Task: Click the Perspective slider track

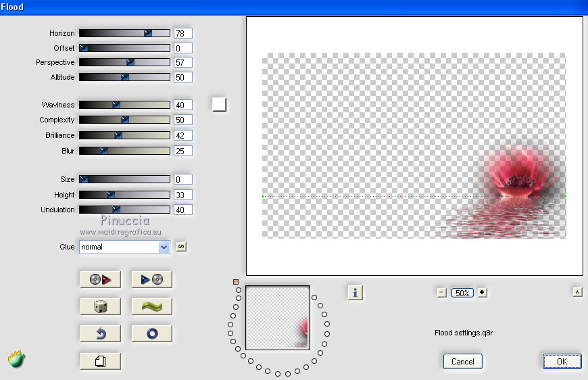Action: pos(124,62)
